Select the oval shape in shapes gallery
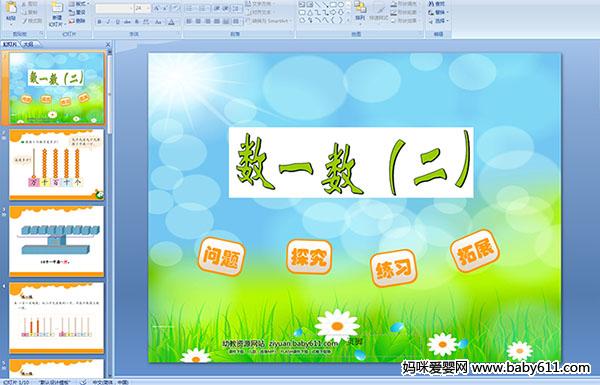Viewport: 600px width, 385px height. [x=341, y=5]
